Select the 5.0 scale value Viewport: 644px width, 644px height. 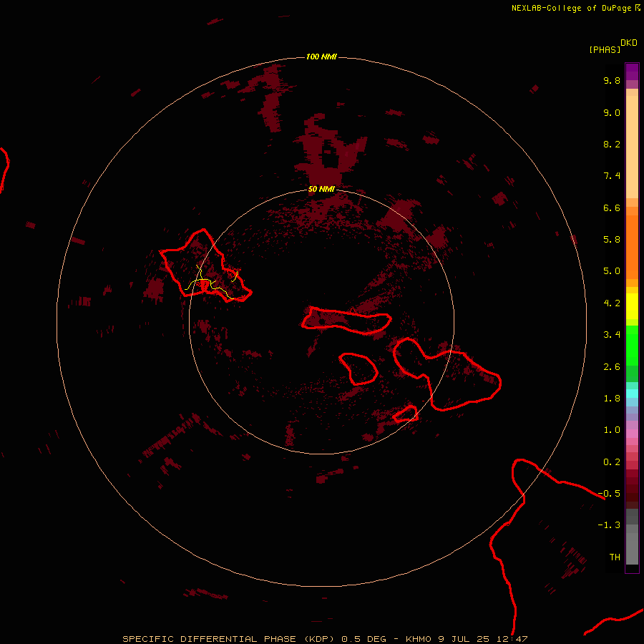[612, 271]
